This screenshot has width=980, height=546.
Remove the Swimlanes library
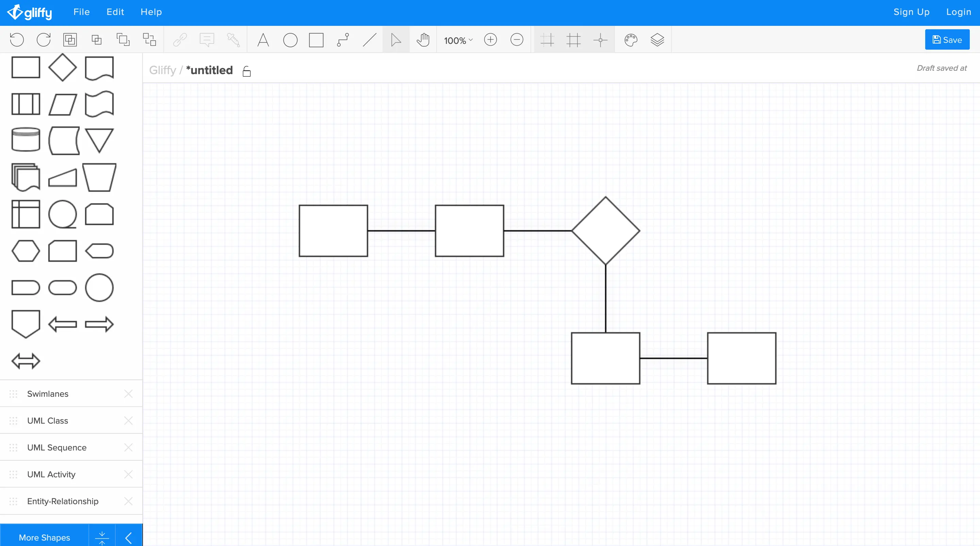click(128, 394)
